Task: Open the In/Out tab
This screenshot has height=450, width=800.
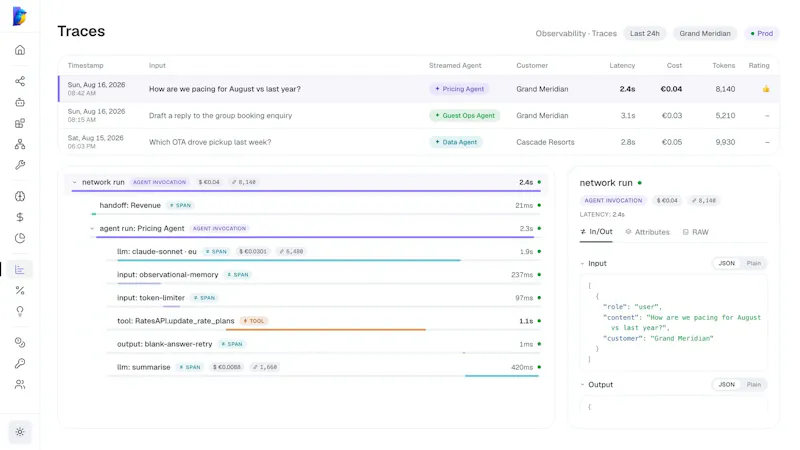Action: click(x=596, y=232)
